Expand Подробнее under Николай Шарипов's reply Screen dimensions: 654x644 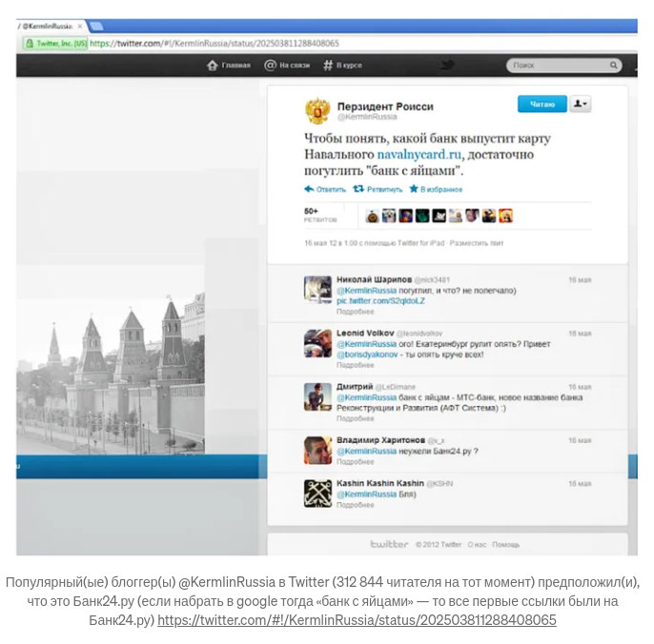[355, 312]
